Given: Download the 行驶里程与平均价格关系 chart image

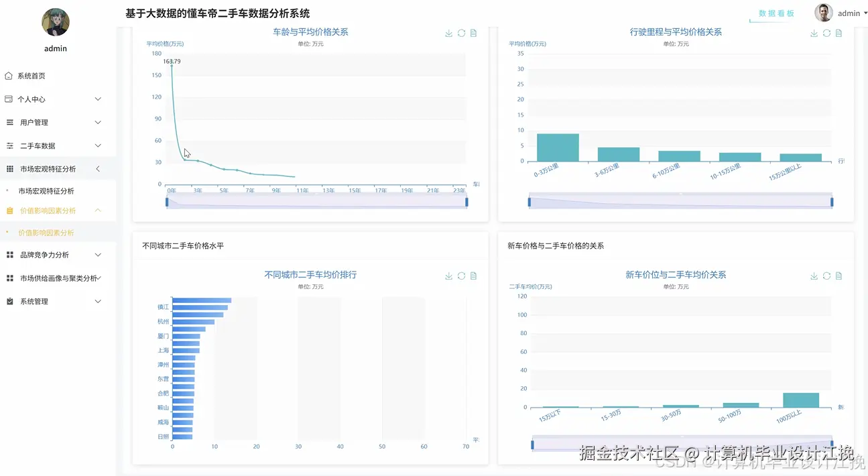Looking at the screenshot, I should pos(814,34).
